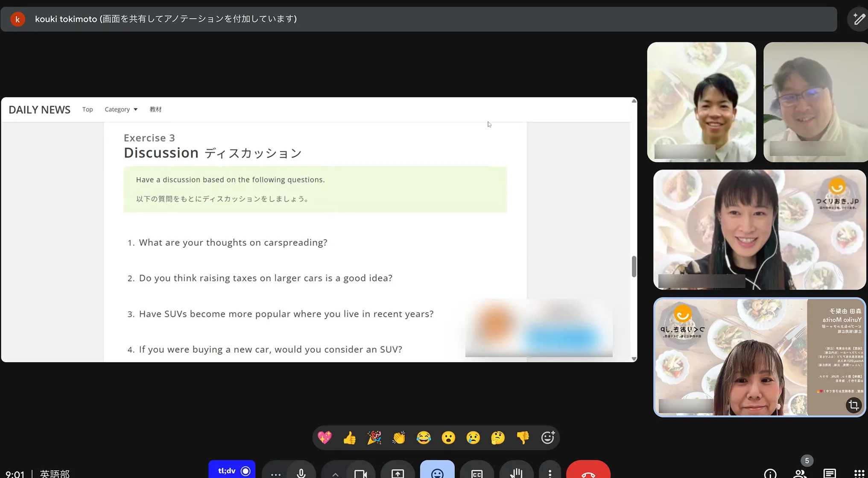Mute the microphone

pos(301,473)
